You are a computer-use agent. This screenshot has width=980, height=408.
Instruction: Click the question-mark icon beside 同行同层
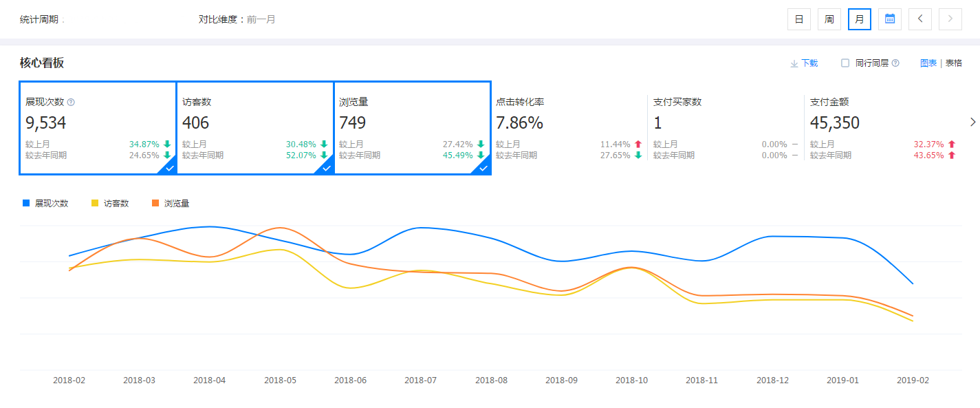[x=894, y=63]
